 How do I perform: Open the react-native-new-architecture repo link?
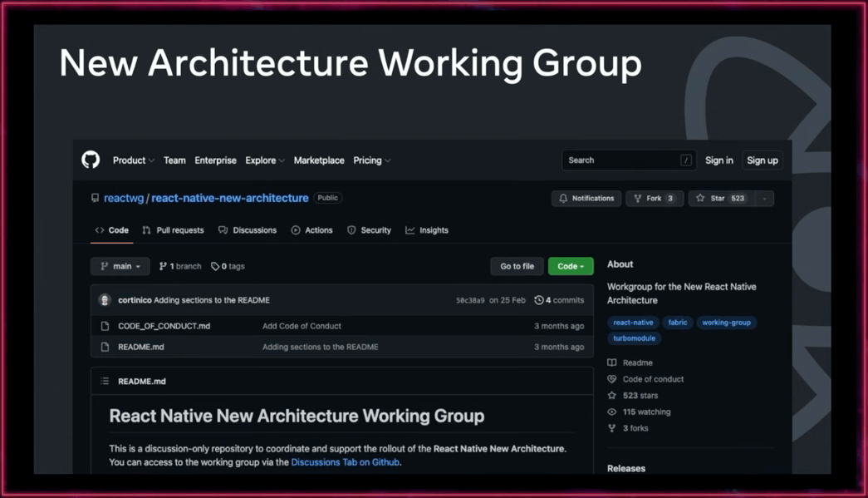[230, 198]
